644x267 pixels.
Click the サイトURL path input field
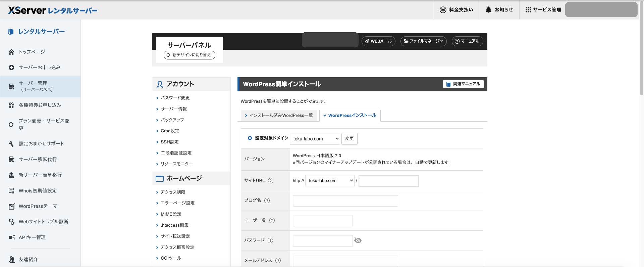click(388, 181)
